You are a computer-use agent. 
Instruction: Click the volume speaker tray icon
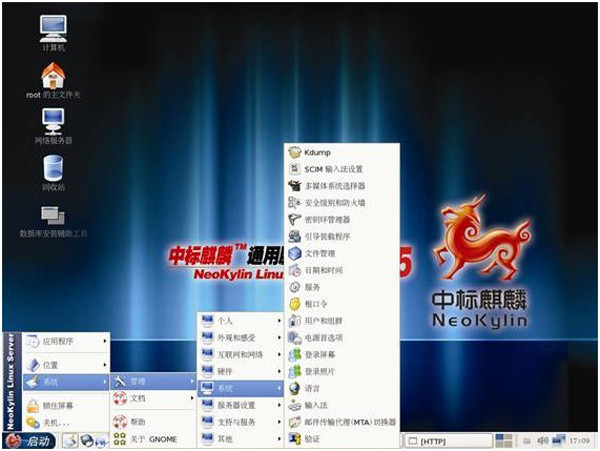[543, 441]
